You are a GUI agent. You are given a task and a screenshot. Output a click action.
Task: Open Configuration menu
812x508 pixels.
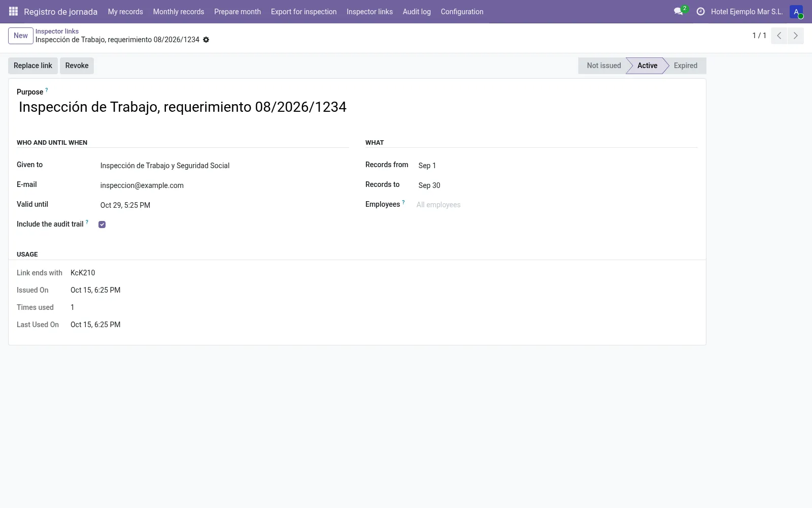coord(462,12)
